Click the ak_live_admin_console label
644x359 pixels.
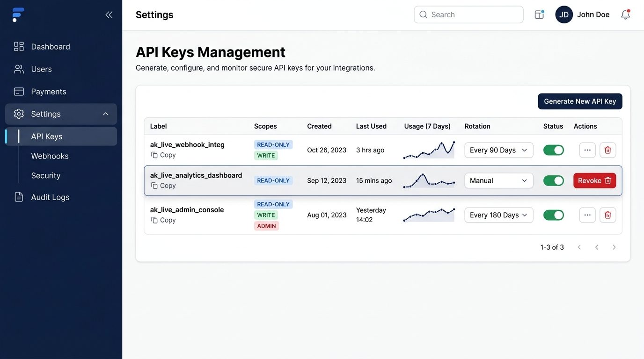(187, 210)
